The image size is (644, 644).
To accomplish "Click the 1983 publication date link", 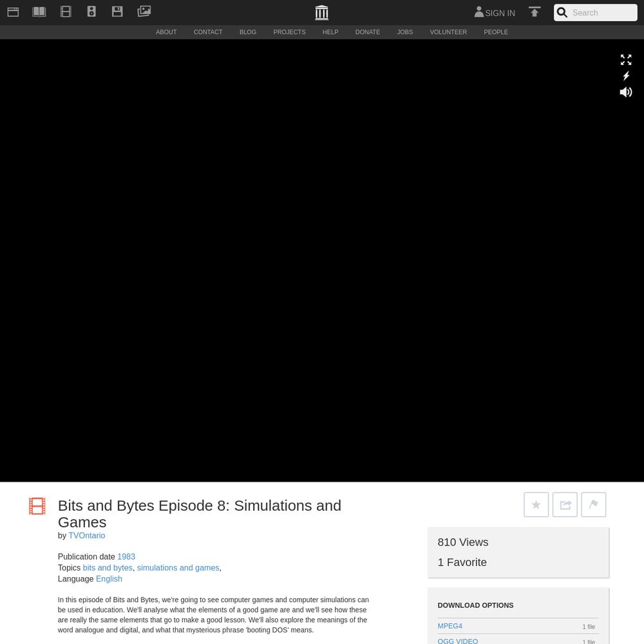I will point(126,556).
